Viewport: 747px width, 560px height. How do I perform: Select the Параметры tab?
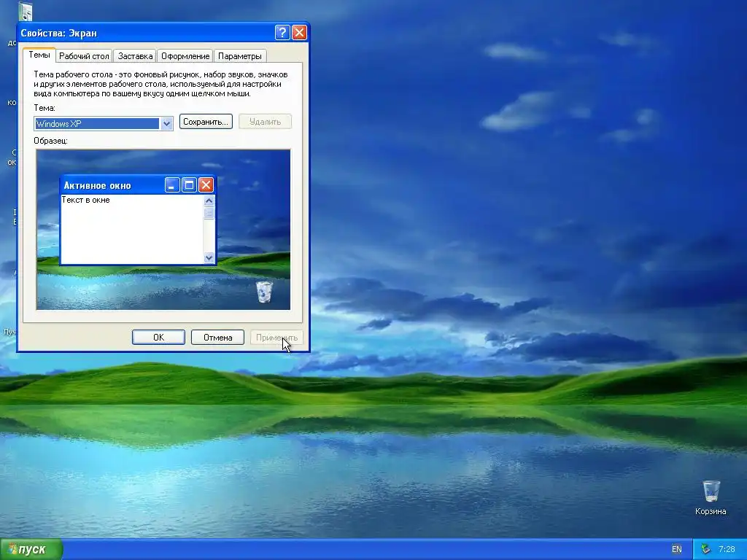tap(239, 56)
